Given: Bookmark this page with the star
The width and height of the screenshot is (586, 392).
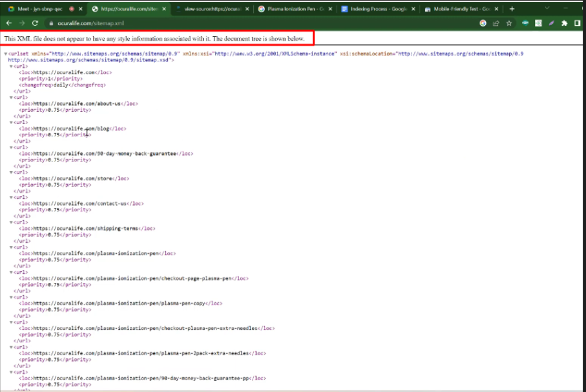Looking at the screenshot, I should [509, 23].
